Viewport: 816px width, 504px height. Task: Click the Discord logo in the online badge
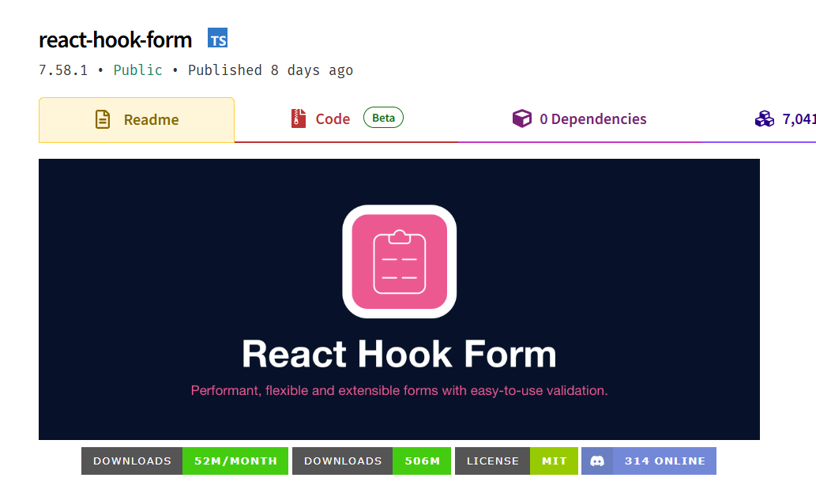pyautogui.click(x=597, y=461)
